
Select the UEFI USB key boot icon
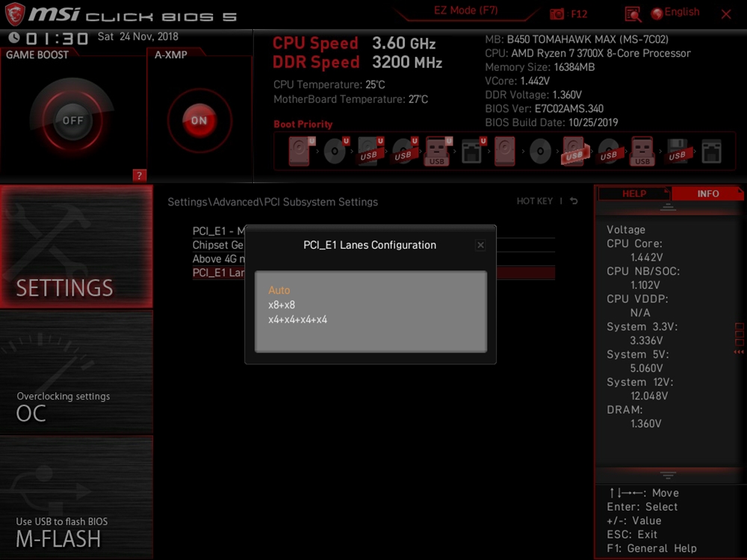click(x=438, y=151)
